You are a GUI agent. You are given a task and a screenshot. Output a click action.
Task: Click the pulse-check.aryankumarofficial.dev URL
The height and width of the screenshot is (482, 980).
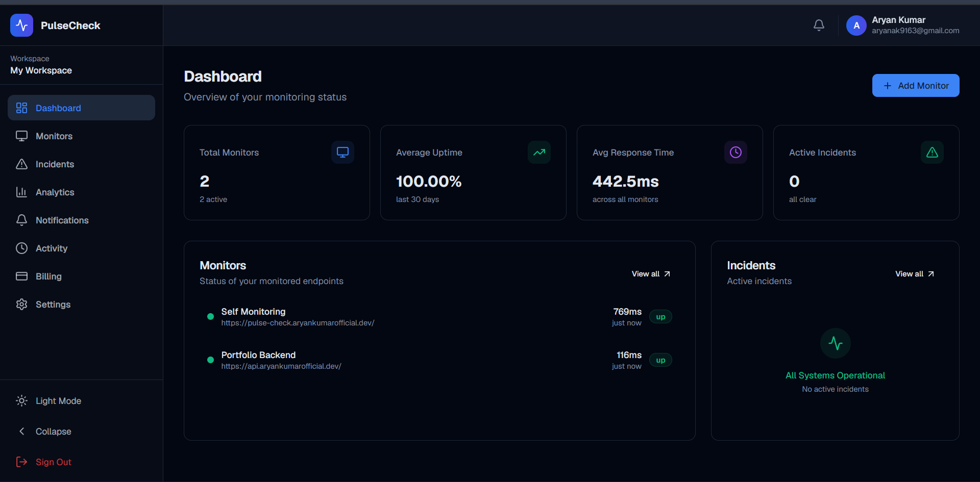click(298, 323)
